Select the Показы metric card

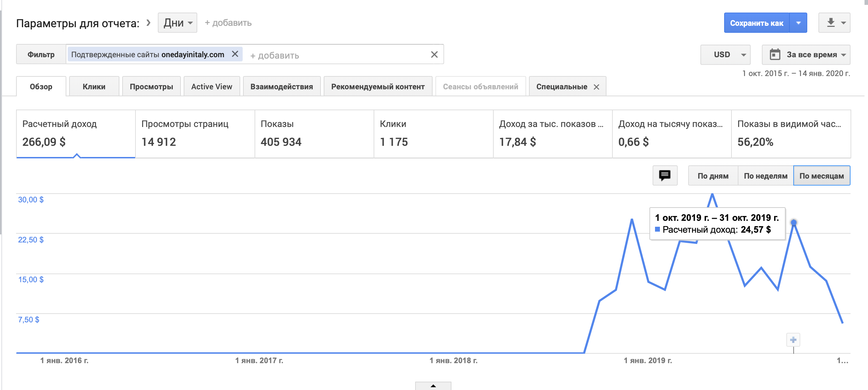pyautogui.click(x=314, y=134)
